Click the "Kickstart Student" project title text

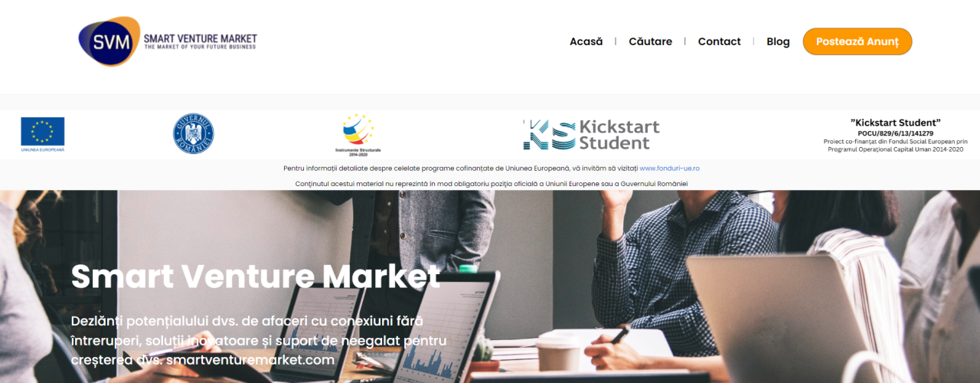coord(896,123)
